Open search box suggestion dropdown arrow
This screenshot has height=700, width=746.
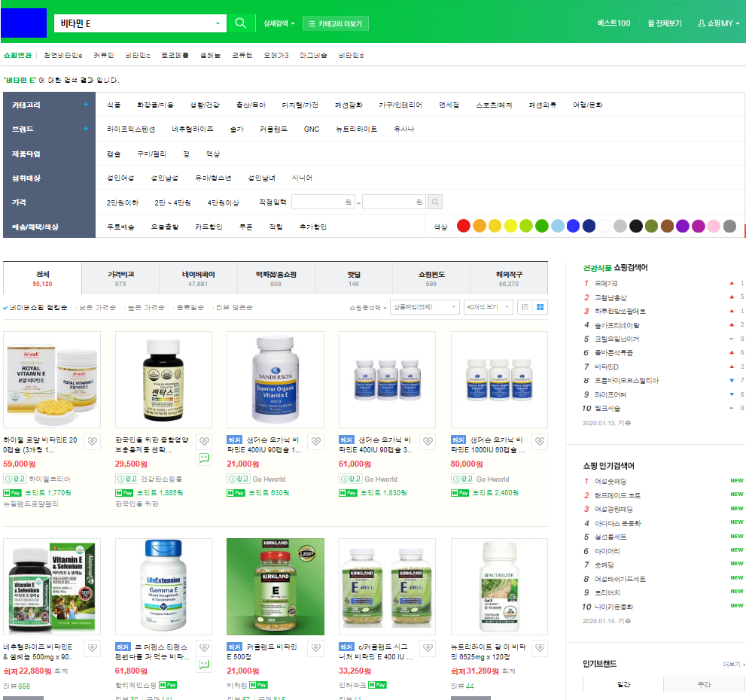tap(218, 23)
